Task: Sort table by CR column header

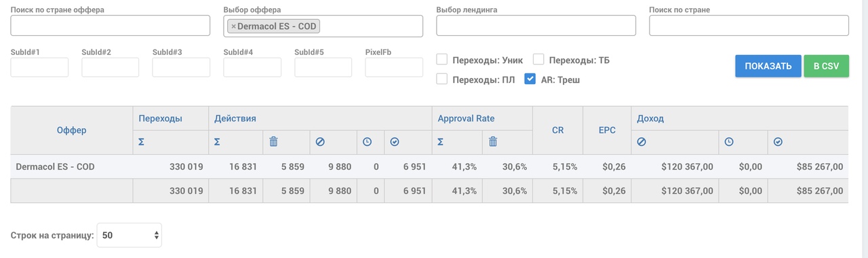Action: click(x=557, y=130)
